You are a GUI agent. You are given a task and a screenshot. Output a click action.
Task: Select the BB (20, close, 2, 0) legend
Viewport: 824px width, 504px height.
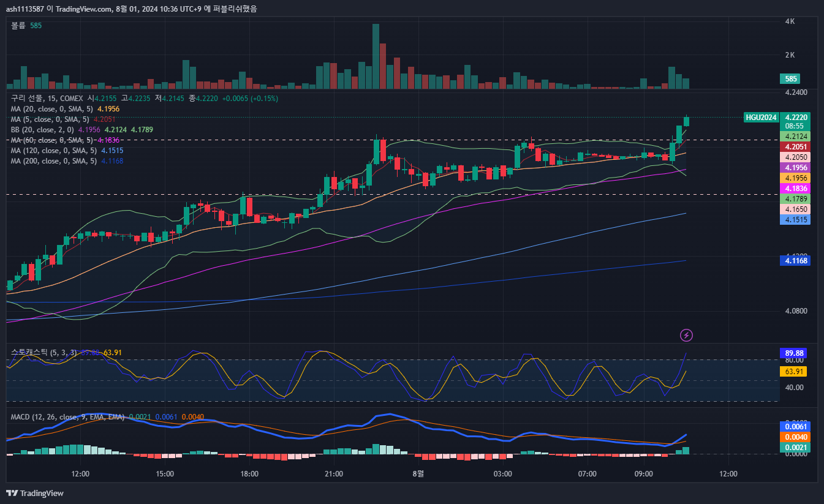[42, 130]
